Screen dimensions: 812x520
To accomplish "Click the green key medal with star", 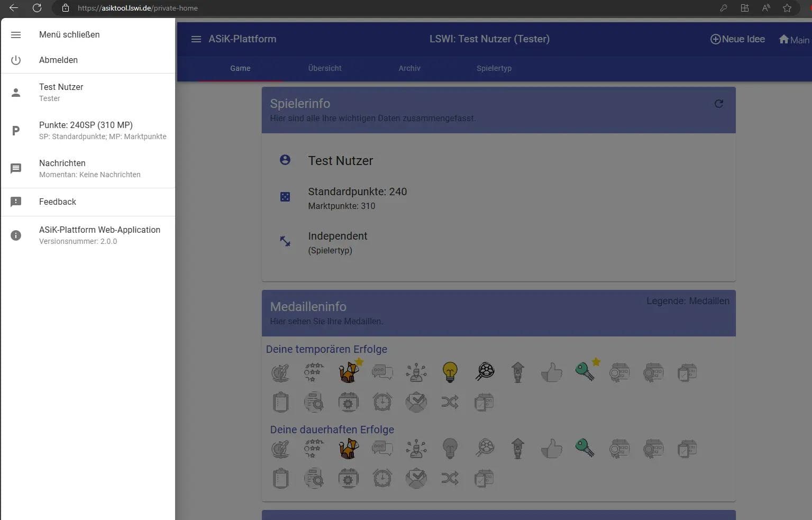I will tap(585, 371).
